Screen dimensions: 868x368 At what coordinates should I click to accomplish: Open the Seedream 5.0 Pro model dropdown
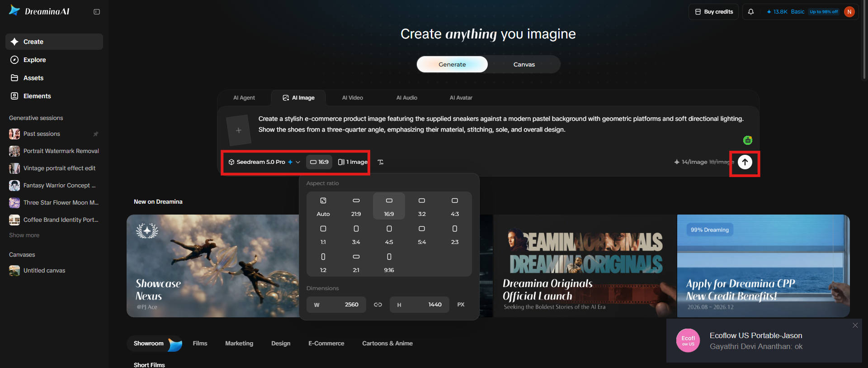click(264, 162)
